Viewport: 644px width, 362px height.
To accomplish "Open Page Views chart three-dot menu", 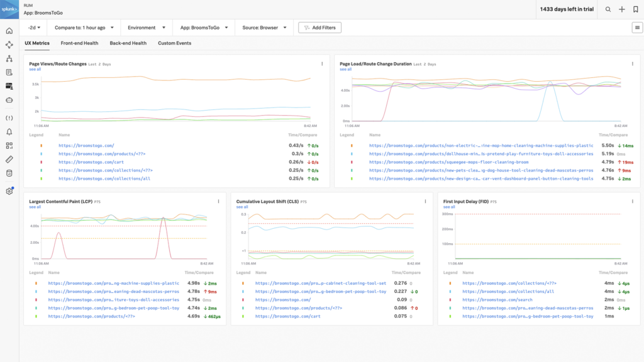I will 322,63.
